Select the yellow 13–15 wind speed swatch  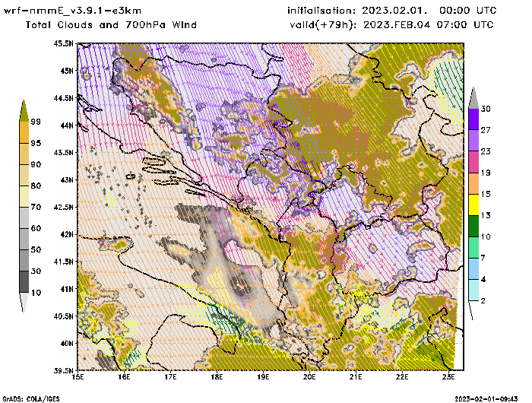tap(473, 205)
